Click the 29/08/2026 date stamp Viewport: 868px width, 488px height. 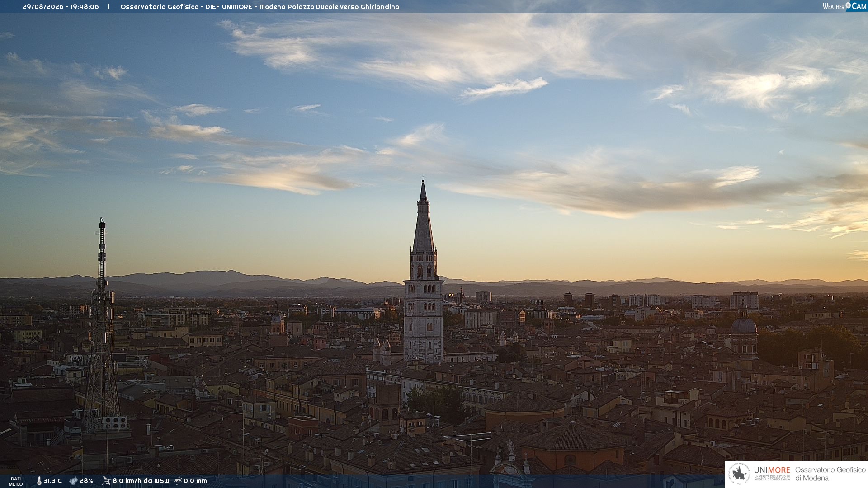(x=43, y=7)
